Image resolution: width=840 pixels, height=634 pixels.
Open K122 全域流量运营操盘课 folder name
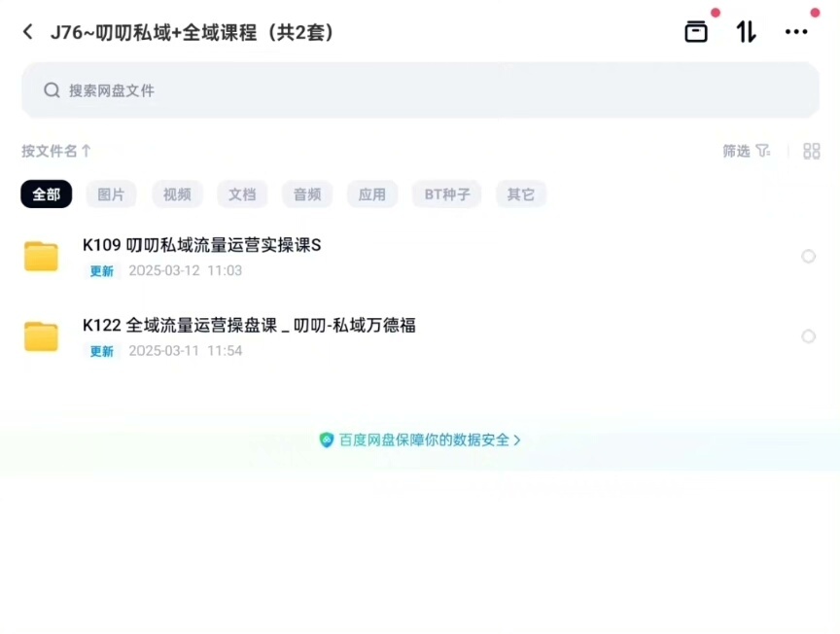(x=249, y=326)
